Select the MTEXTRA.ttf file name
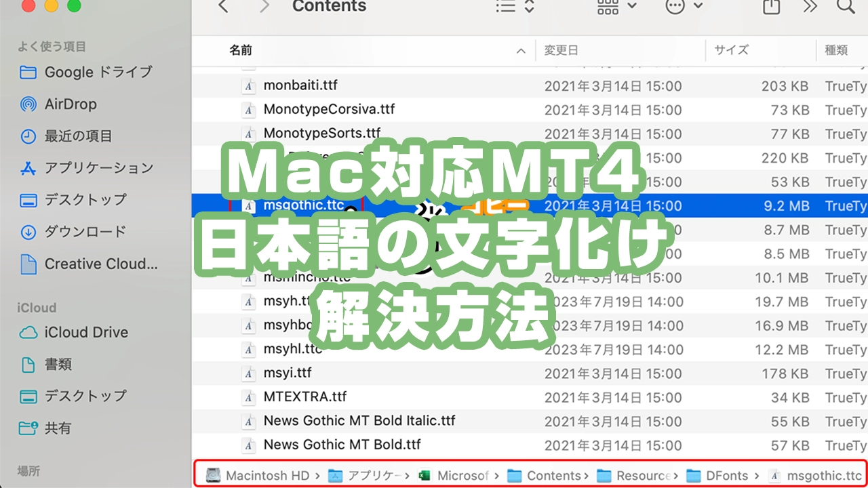 coord(305,396)
